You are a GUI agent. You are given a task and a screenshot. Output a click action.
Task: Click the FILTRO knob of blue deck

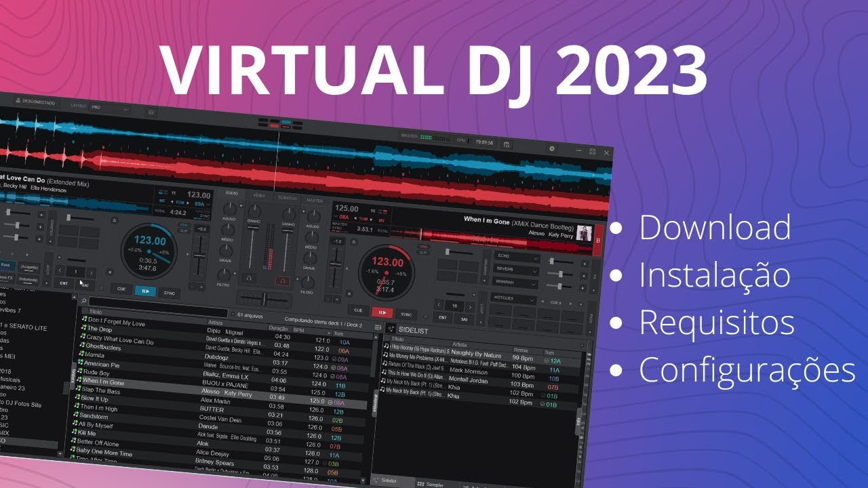click(224, 274)
